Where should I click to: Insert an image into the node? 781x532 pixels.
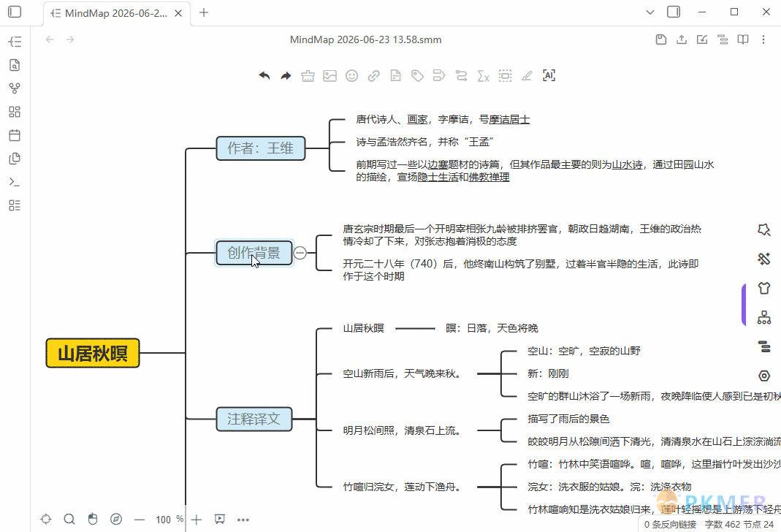[x=329, y=76]
